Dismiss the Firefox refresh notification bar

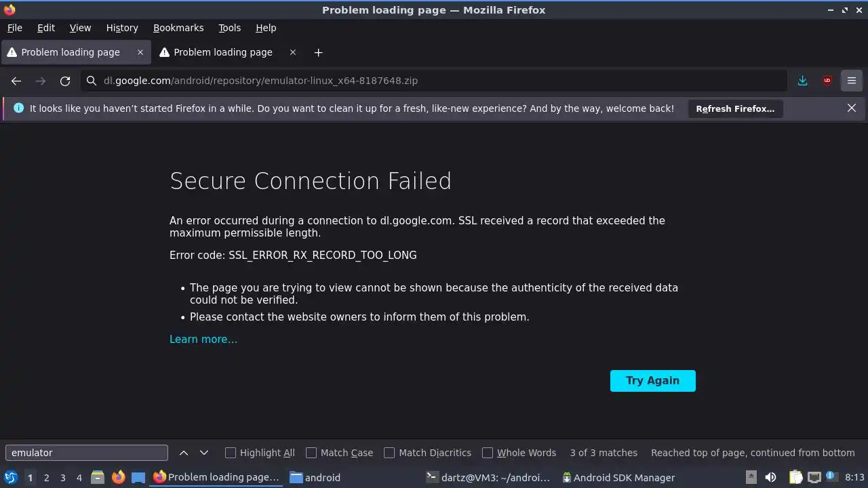click(x=852, y=108)
